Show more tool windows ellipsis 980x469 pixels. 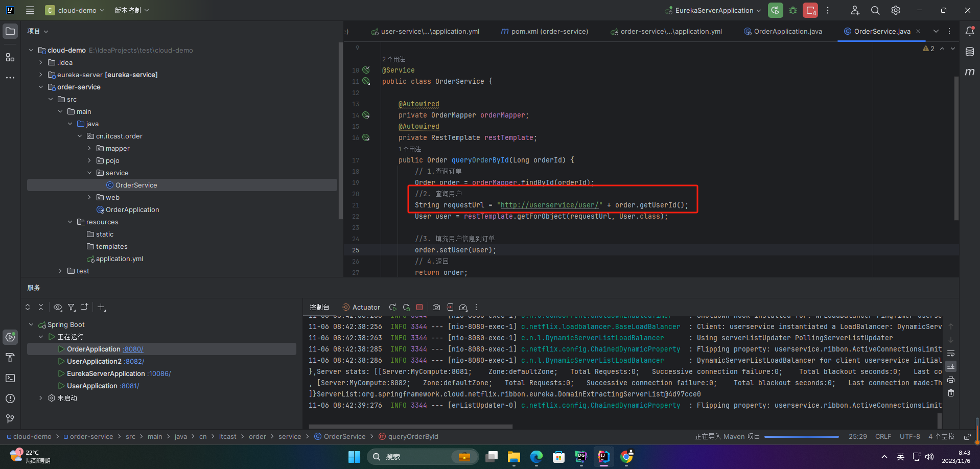click(x=10, y=78)
